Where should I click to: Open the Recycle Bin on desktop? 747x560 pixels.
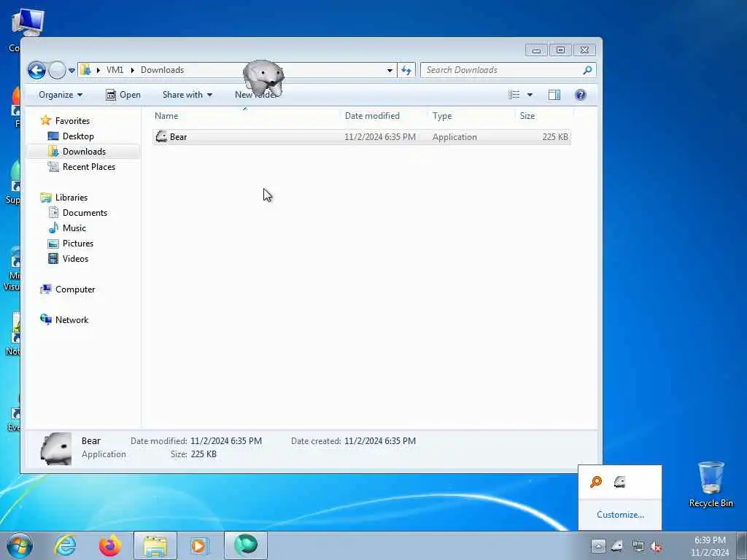coord(711,484)
